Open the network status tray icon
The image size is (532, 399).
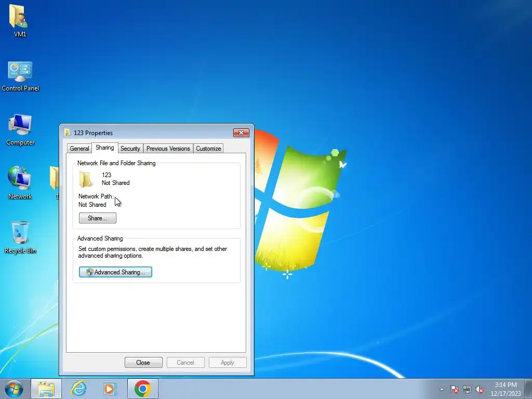tap(467, 389)
